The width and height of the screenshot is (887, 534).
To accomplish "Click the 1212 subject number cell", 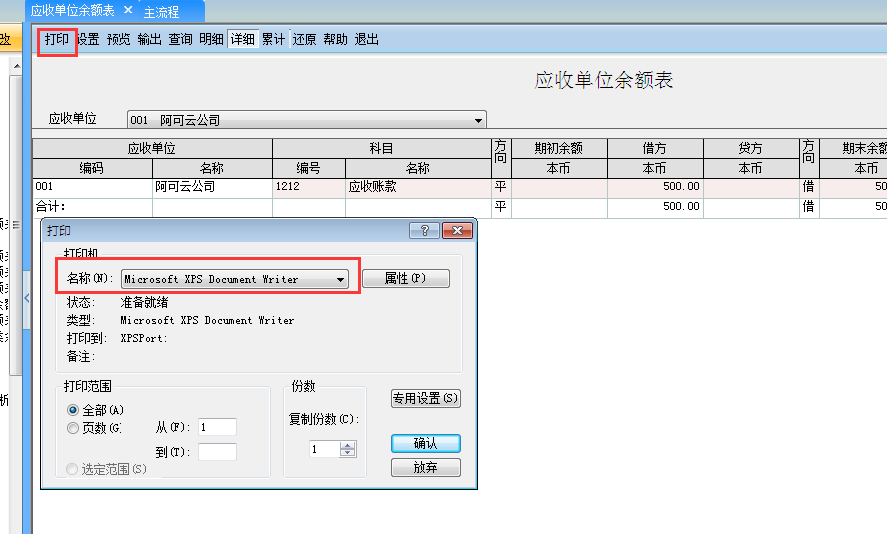I will (309, 187).
